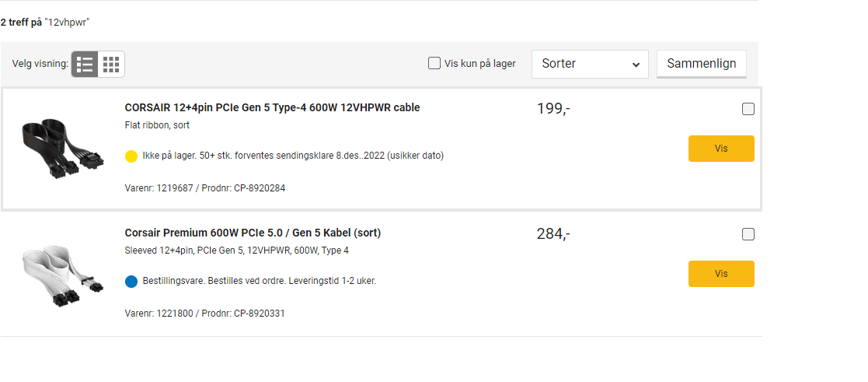
Task: Open the Sorter dropdown
Action: click(x=590, y=64)
